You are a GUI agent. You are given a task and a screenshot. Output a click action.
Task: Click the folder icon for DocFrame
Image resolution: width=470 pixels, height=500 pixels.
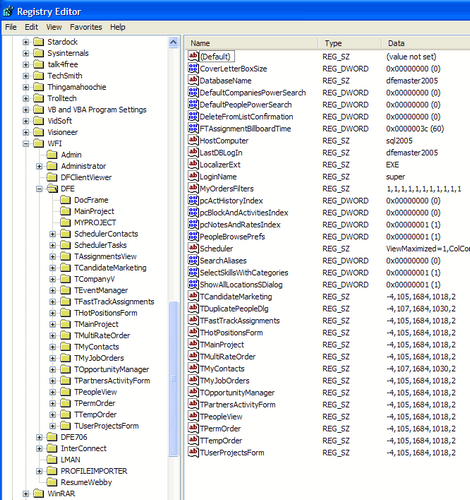pos(66,200)
